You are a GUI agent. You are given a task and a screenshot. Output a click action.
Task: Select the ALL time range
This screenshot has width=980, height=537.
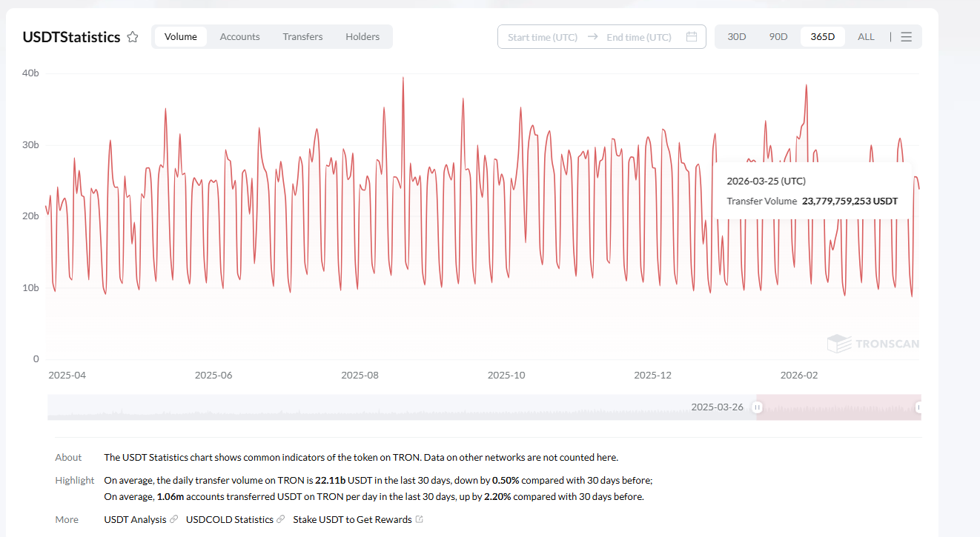866,37
